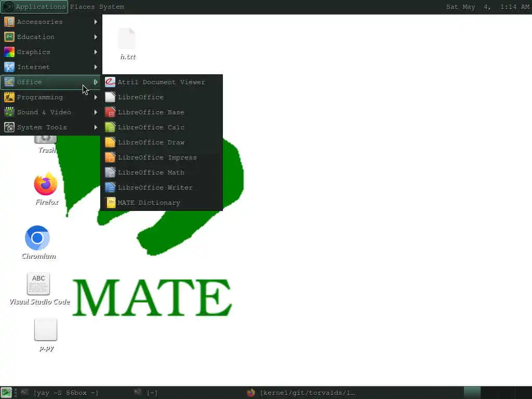This screenshot has width=532, height=399.
Task: Expand the Education submenu arrow
Action: [96, 37]
